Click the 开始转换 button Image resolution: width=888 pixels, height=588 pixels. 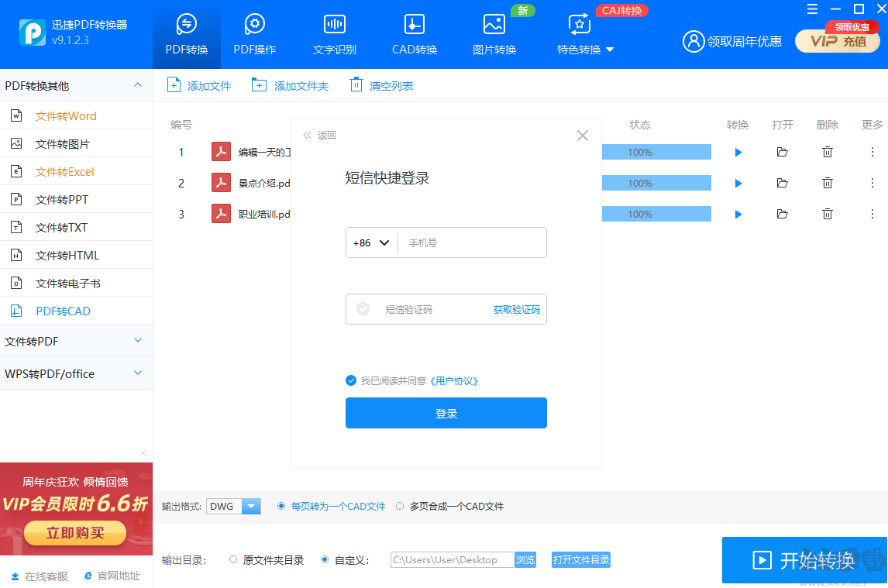pyautogui.click(x=804, y=559)
